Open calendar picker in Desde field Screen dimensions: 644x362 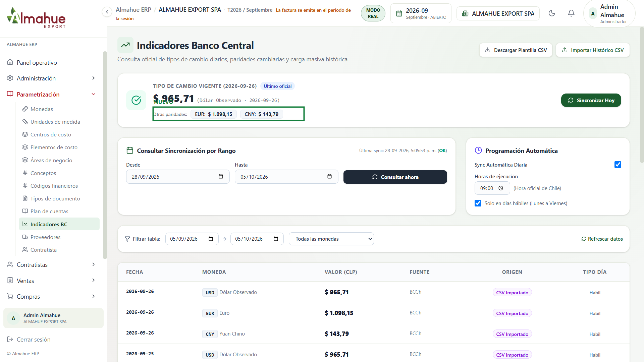221,177
